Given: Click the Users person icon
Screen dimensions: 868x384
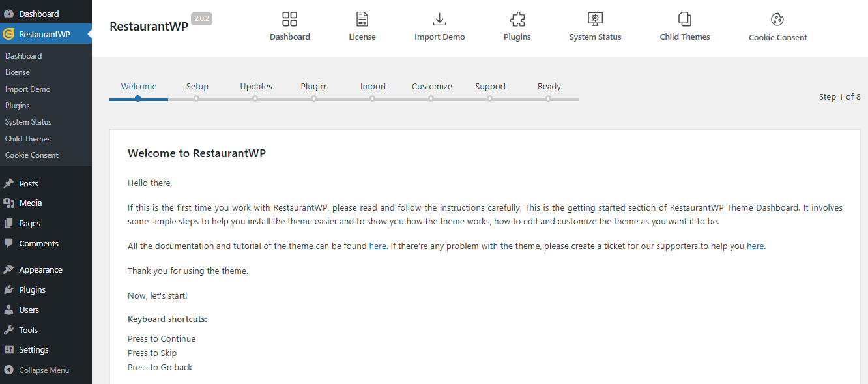Looking at the screenshot, I should point(9,310).
